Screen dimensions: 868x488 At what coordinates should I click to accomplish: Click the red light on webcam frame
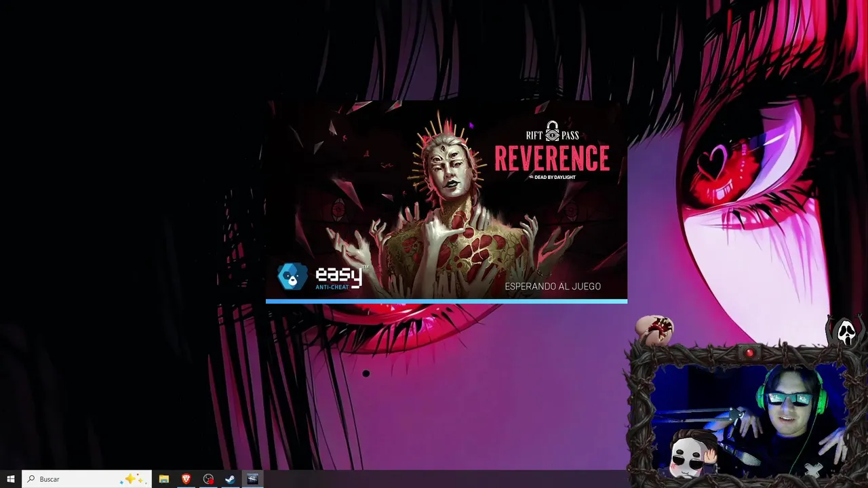point(750,352)
